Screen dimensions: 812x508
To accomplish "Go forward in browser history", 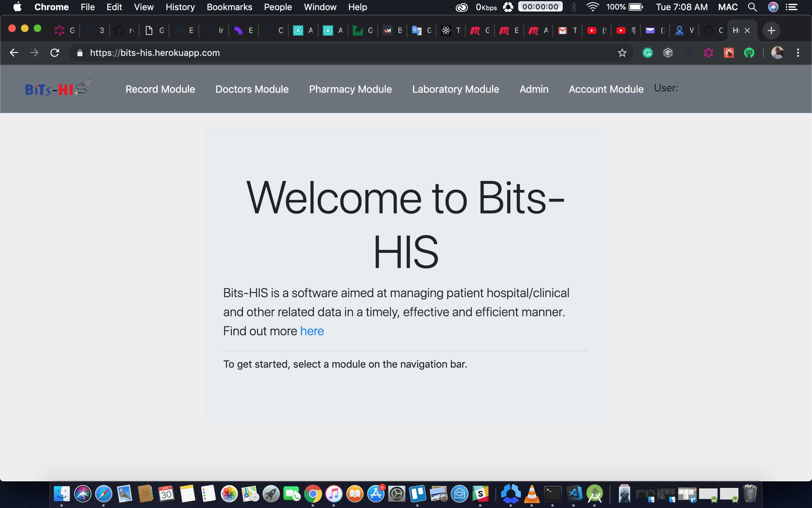I will point(34,53).
